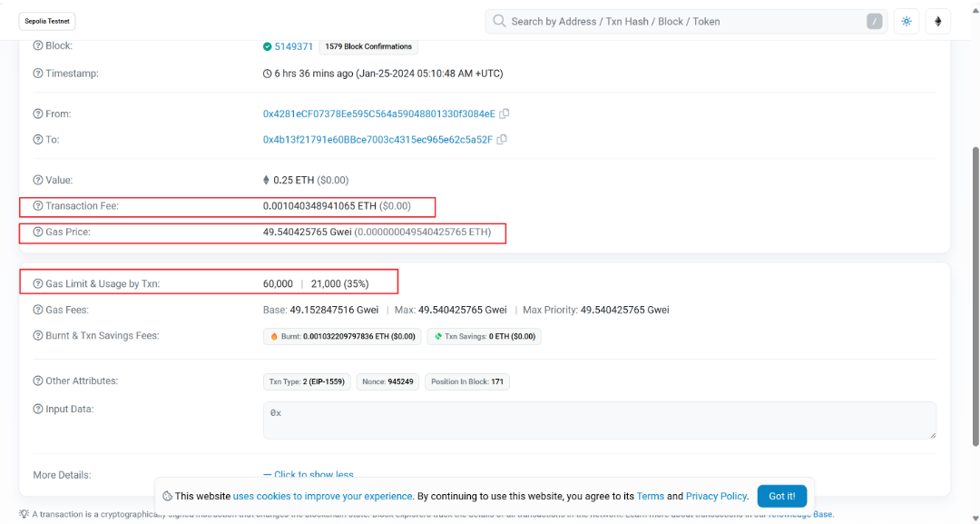Click the Txn Type: 2 (EIP-1559) badge
980x524 pixels.
[x=307, y=381]
